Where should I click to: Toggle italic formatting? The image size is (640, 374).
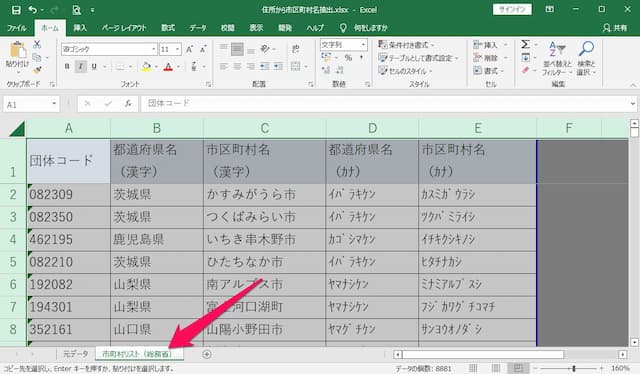point(81,66)
